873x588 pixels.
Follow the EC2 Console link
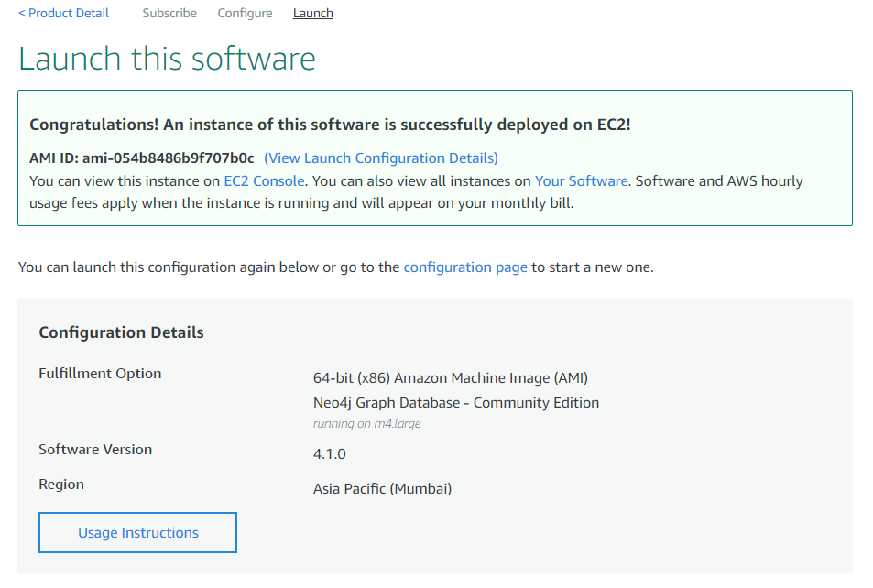pos(264,181)
